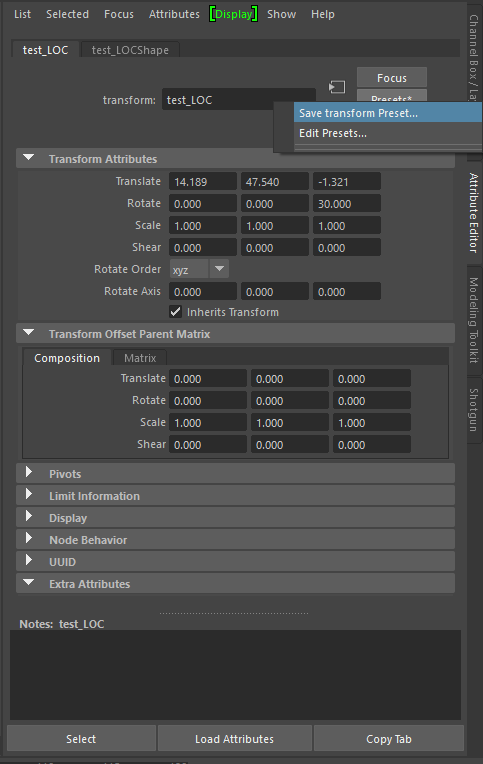Open the Focus menu in the menu bar
This screenshot has width=483, height=764.
[118, 14]
